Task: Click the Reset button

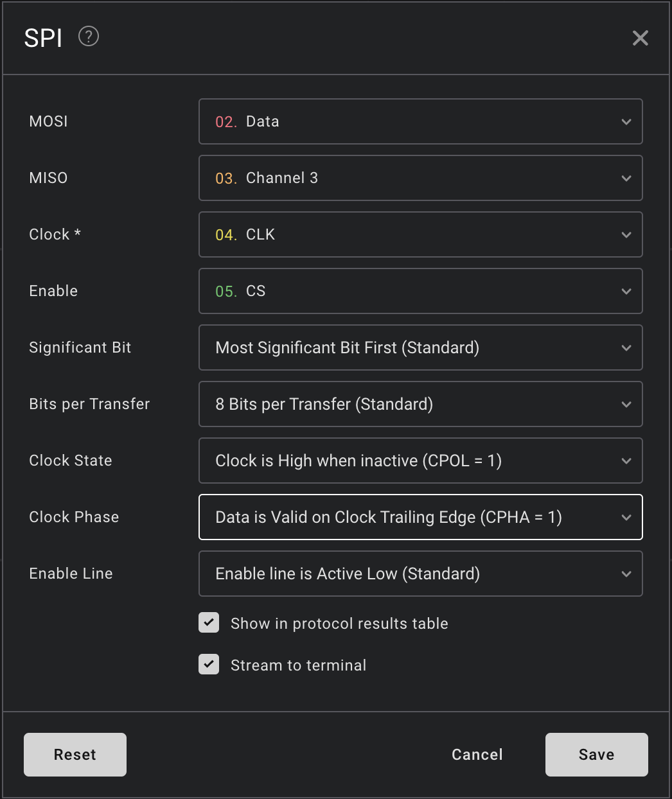Action: tap(75, 754)
